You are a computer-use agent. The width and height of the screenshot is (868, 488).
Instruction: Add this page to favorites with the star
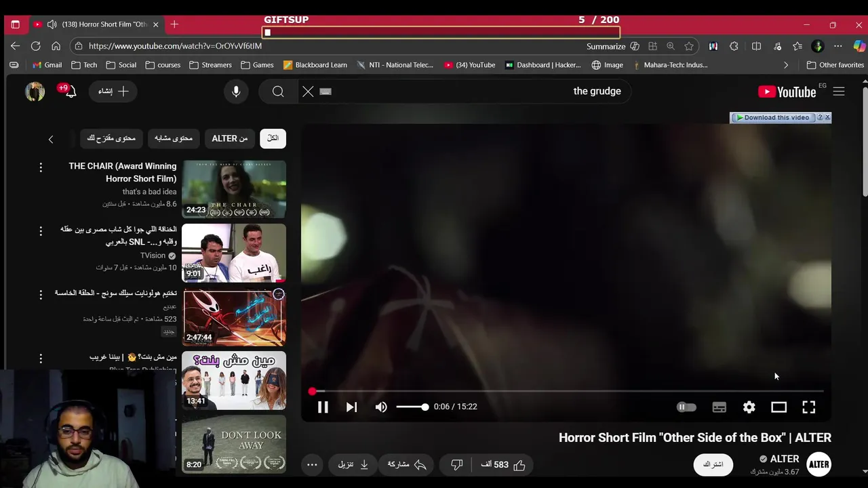click(x=689, y=46)
